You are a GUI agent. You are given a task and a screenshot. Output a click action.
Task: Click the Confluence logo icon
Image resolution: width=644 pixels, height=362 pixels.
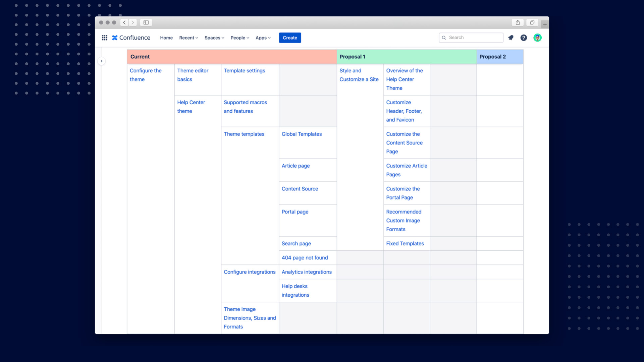point(115,38)
